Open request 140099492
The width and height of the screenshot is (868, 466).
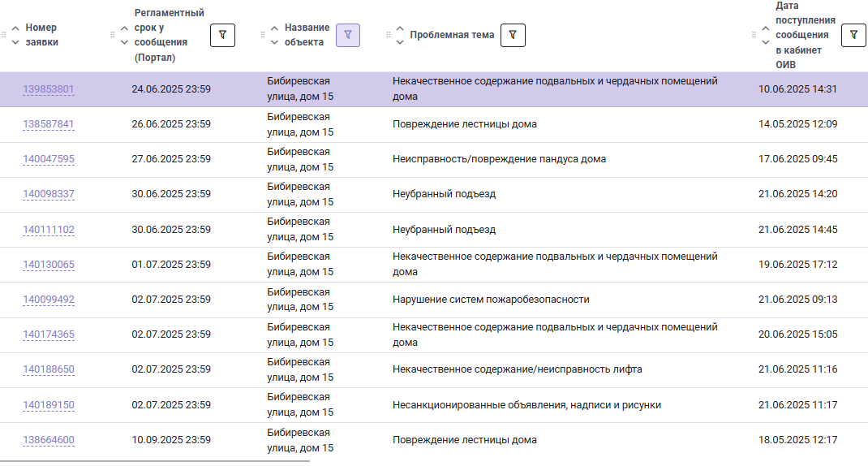pyautogui.click(x=48, y=300)
